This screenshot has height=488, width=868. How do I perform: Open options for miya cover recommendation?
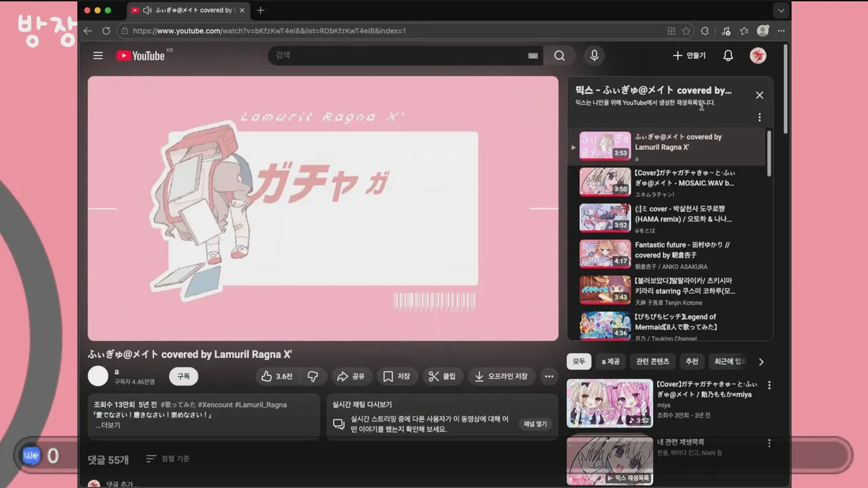[x=769, y=386]
